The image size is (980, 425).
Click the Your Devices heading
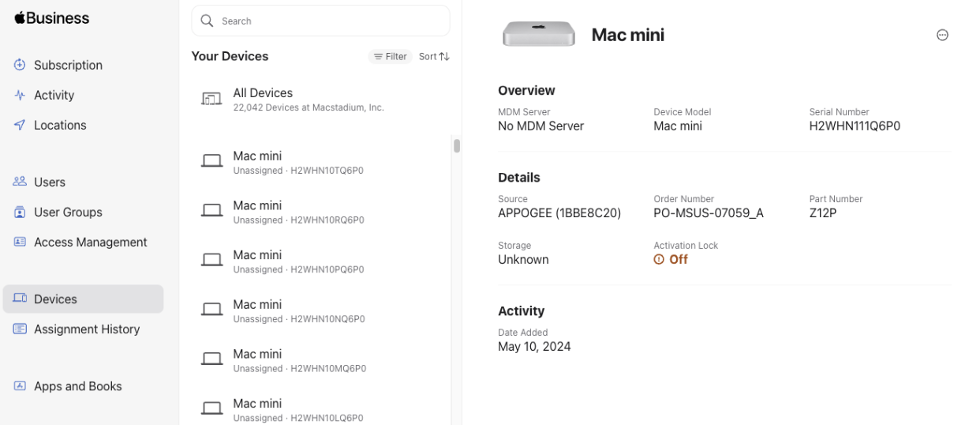230,56
